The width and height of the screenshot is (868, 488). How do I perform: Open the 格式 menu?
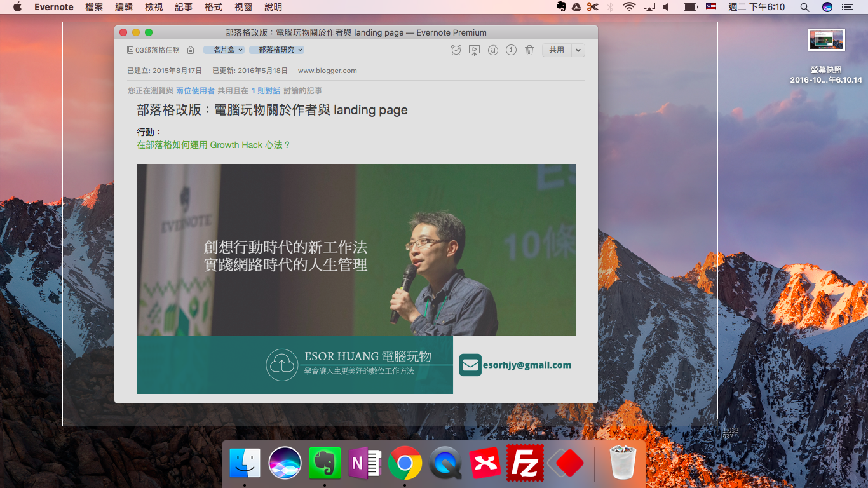tap(214, 7)
